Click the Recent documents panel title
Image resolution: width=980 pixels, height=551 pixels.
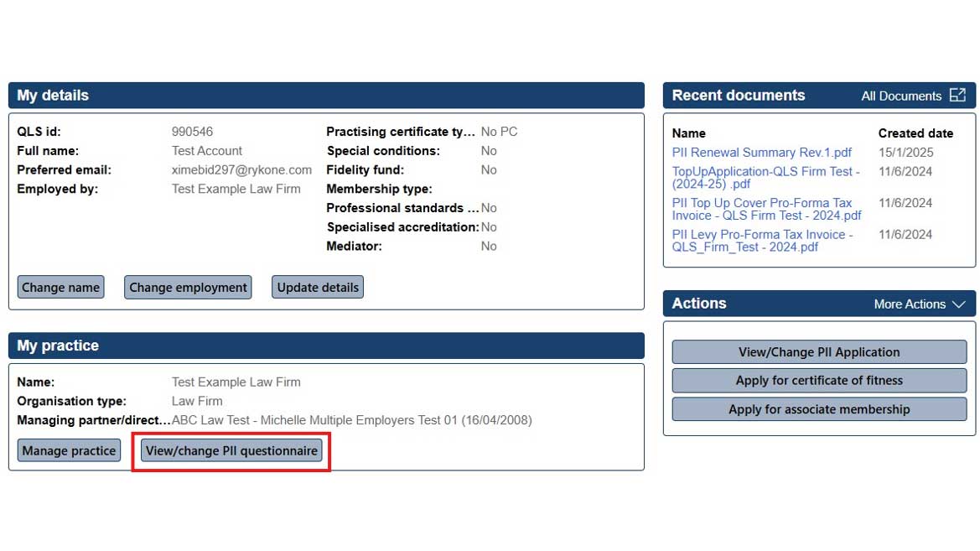738,96
